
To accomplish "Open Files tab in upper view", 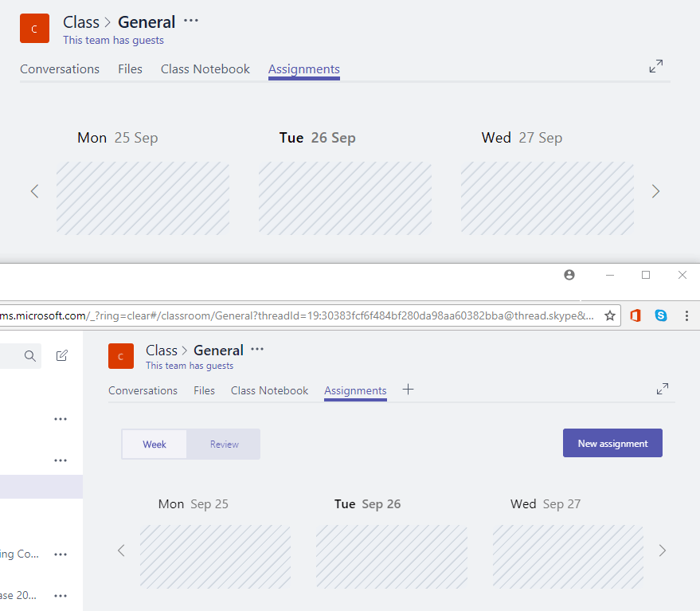I will [130, 69].
